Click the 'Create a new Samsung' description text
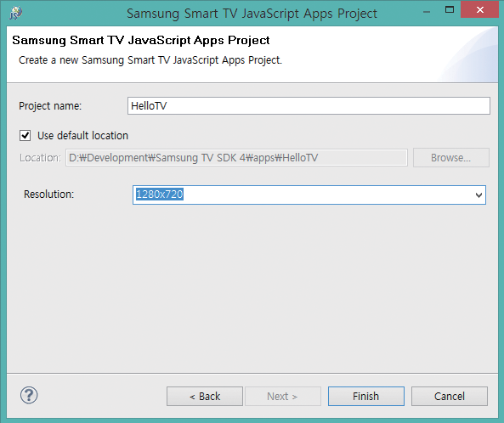The image size is (504, 423). point(150,60)
